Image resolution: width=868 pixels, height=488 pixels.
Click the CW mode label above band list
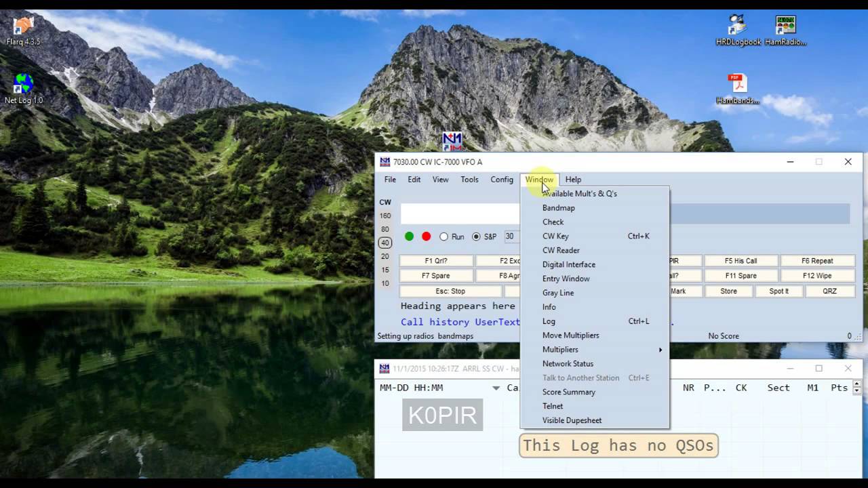385,203
